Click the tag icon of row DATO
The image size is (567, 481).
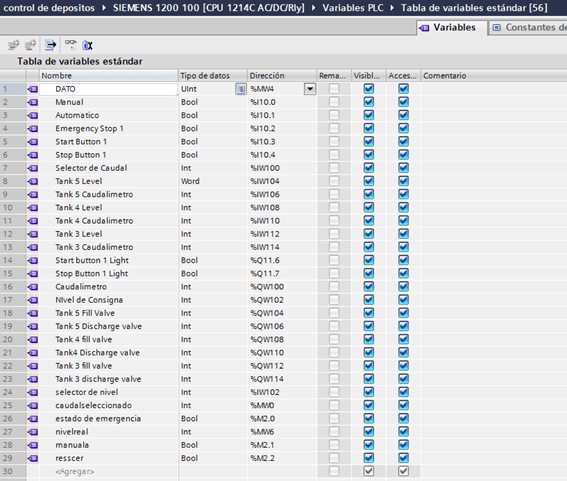pyautogui.click(x=33, y=89)
